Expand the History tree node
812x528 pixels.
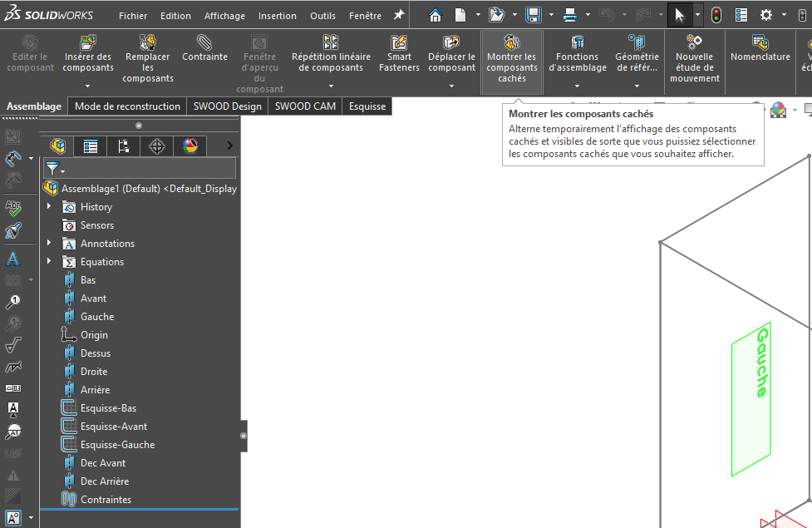tap(49, 207)
